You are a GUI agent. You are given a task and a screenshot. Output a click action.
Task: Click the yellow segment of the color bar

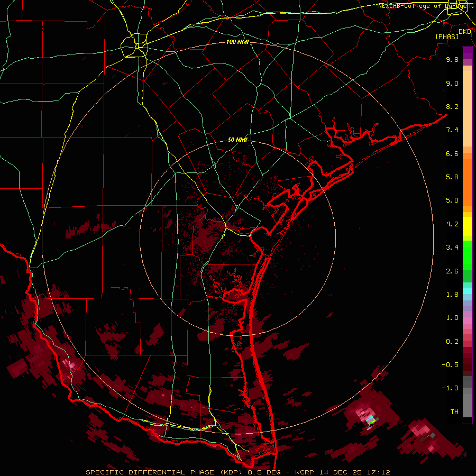point(467,226)
